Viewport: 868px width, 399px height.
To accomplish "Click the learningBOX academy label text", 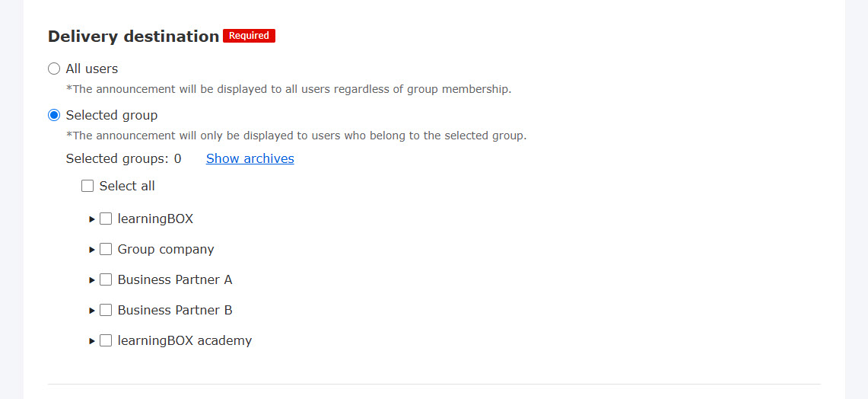I will pyautogui.click(x=184, y=340).
